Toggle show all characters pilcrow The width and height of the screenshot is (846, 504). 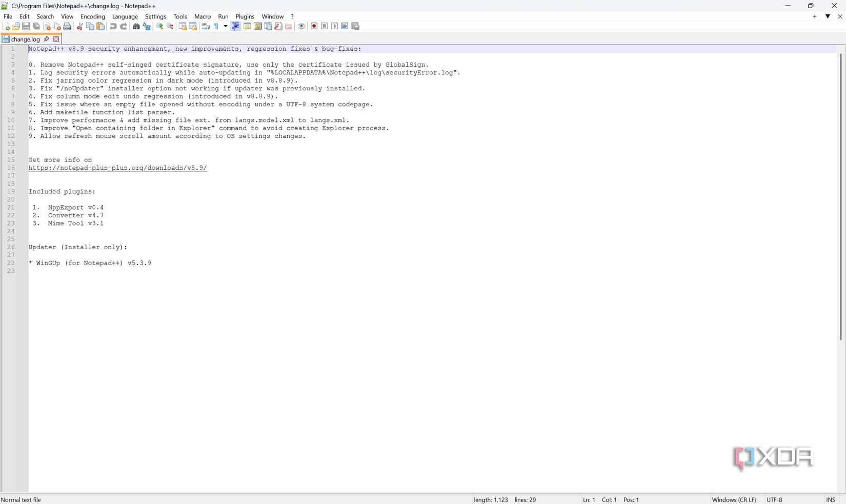216,26
